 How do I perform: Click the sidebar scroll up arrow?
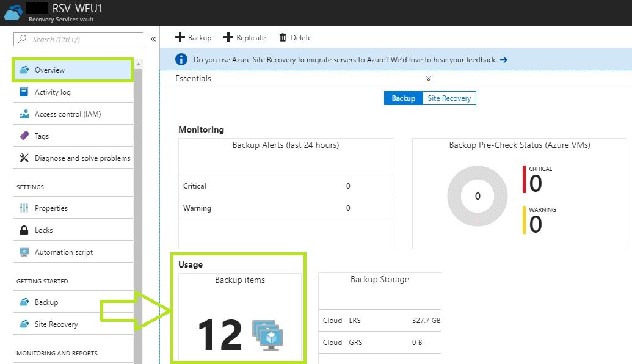coord(138,64)
